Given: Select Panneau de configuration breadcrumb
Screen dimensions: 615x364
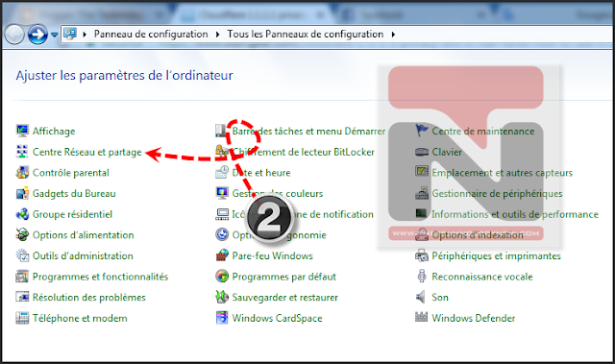Looking at the screenshot, I should (151, 34).
